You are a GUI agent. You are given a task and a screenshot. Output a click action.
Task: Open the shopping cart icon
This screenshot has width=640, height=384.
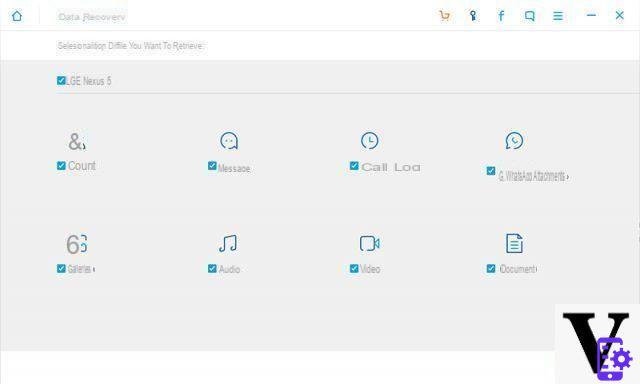(444, 16)
